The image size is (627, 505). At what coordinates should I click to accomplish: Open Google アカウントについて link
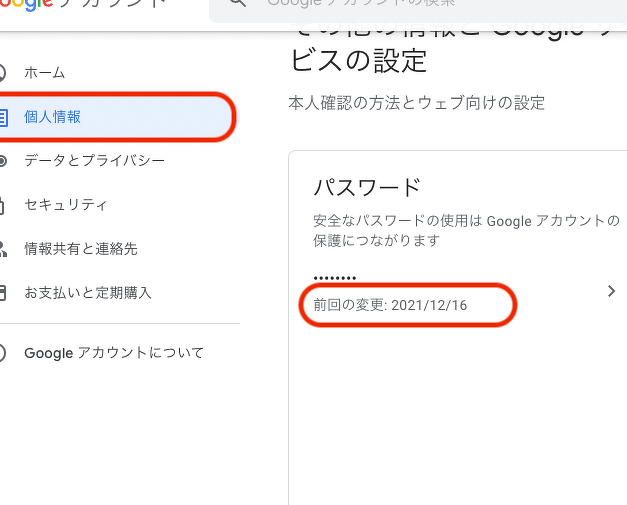113,353
